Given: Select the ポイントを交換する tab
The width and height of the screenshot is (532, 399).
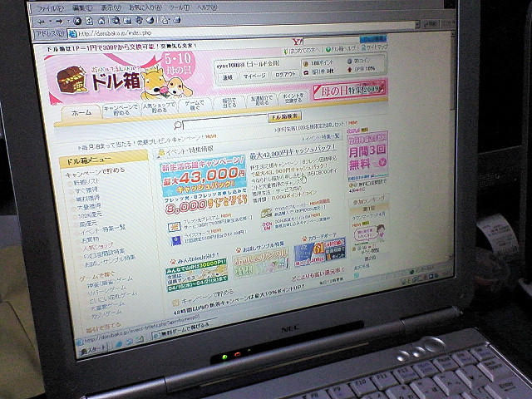Looking at the screenshot, I should (293, 98).
